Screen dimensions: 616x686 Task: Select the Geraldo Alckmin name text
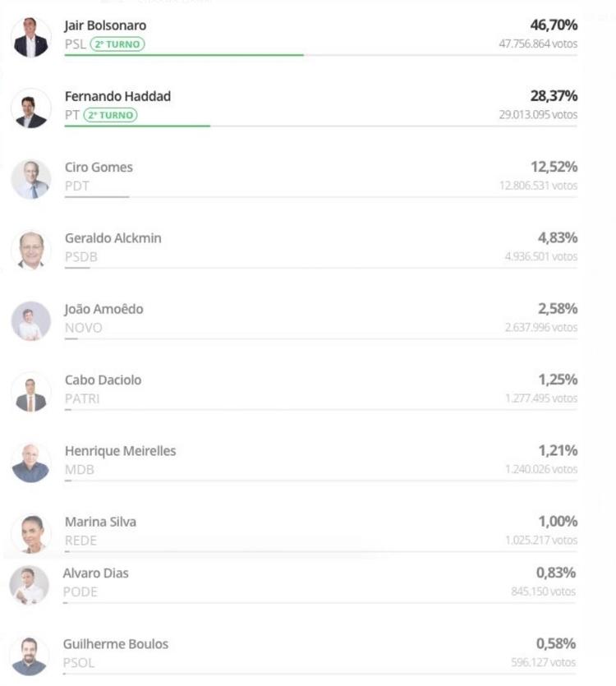[x=113, y=238]
